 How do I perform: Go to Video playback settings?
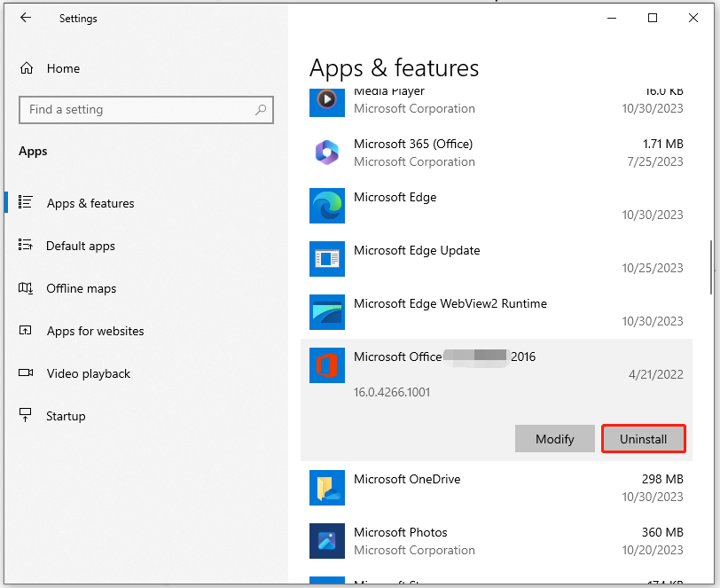tap(88, 373)
